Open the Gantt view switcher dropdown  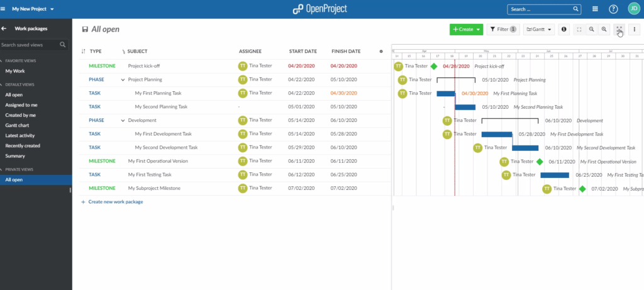tap(539, 30)
